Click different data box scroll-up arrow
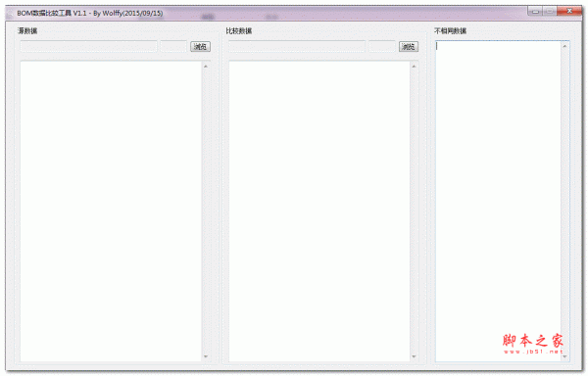The width and height of the screenshot is (588, 376). coord(565,46)
